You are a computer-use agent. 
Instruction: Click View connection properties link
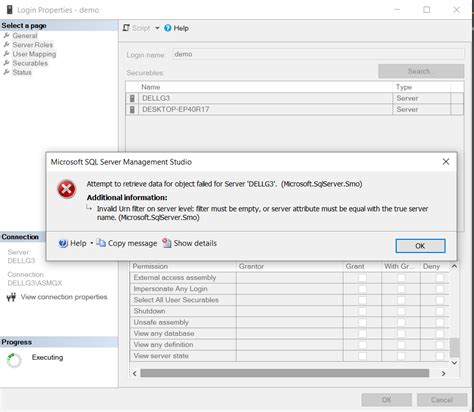click(64, 297)
